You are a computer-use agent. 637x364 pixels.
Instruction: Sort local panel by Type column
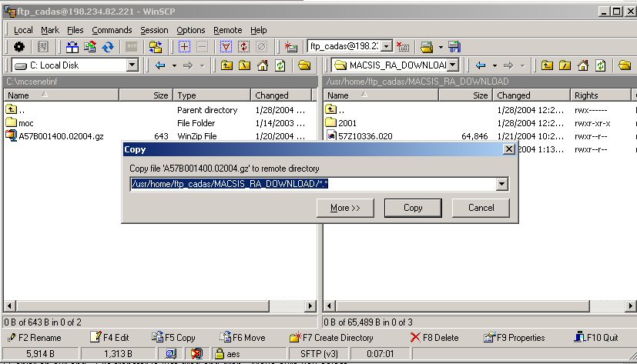tap(212, 95)
